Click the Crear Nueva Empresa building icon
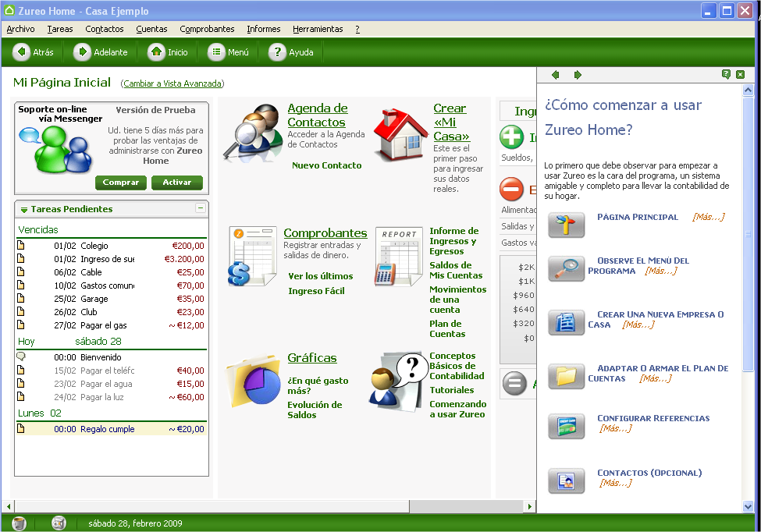 [x=567, y=322]
